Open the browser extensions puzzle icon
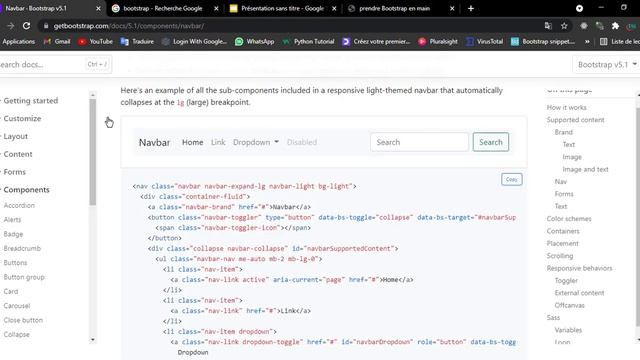The width and height of the screenshot is (640, 360). 615,26
